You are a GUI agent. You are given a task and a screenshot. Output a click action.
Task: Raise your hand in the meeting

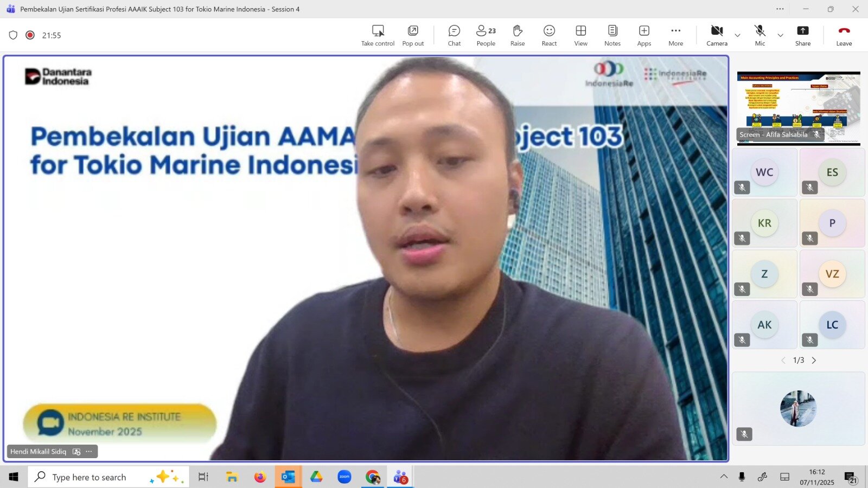pos(517,36)
